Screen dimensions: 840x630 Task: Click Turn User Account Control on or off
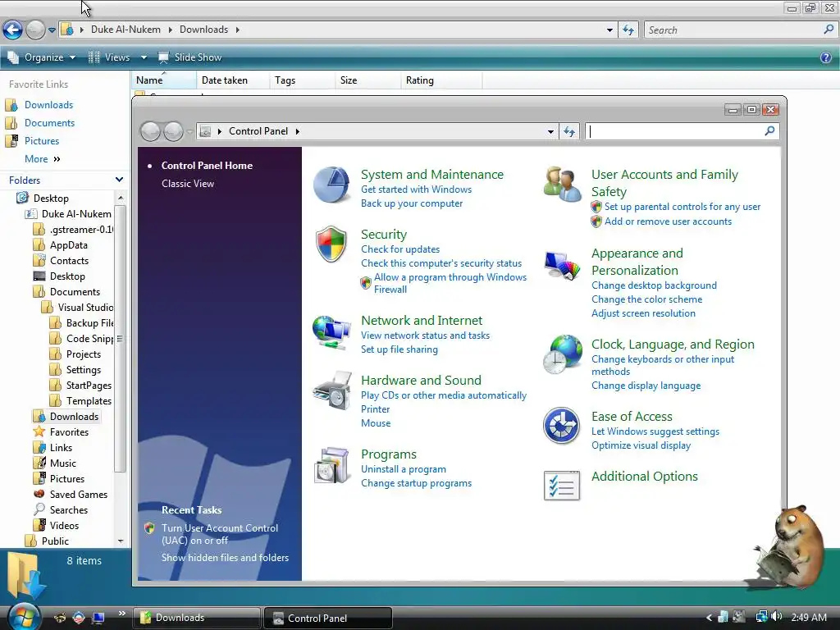[x=220, y=534]
